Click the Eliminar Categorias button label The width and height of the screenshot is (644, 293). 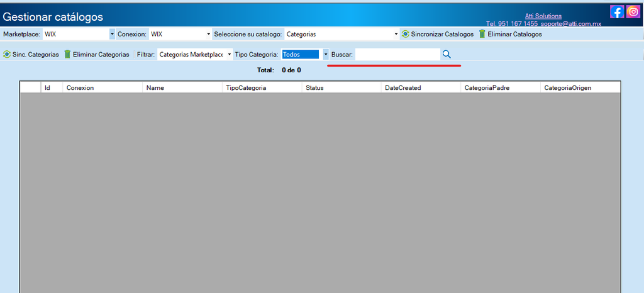click(101, 54)
